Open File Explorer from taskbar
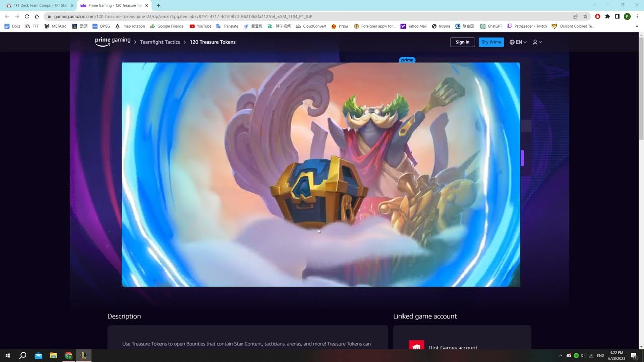 tap(53, 356)
